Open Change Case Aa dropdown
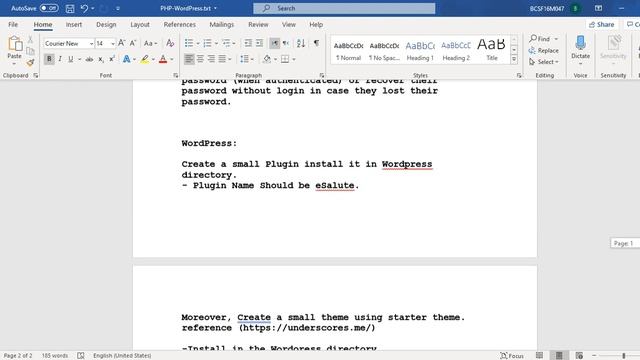 pos(151,43)
